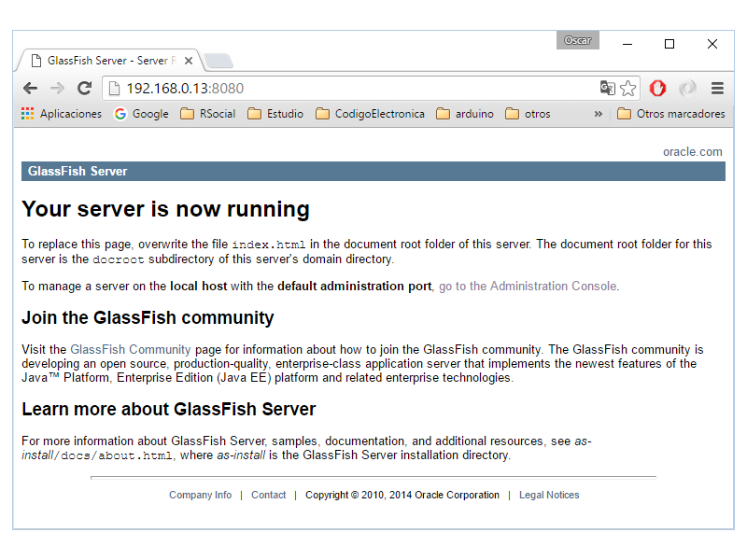Click the Company Info footer link

(201, 495)
